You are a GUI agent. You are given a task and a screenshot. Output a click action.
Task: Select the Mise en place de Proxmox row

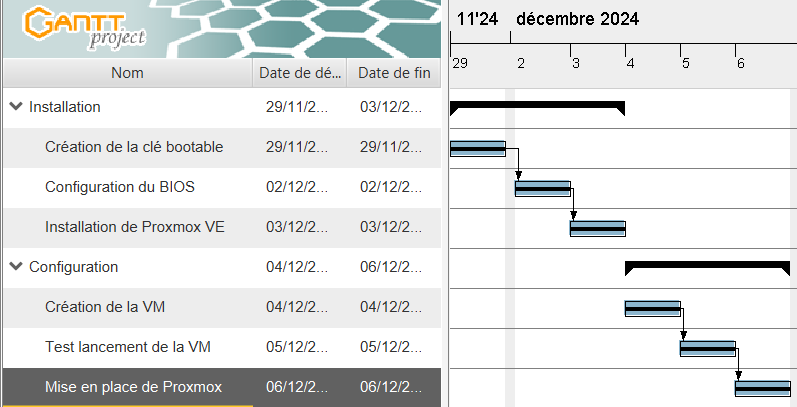133,387
